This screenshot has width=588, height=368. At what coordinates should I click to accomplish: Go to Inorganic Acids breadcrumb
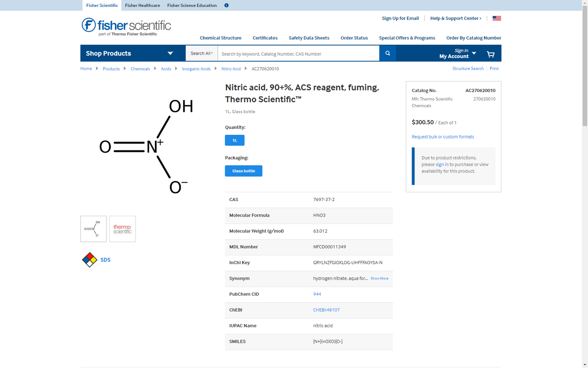196,69
